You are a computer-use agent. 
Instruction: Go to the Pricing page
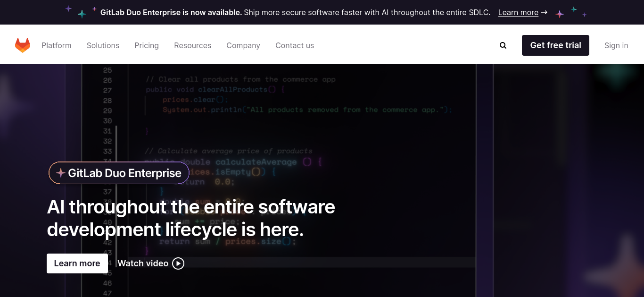[147, 45]
